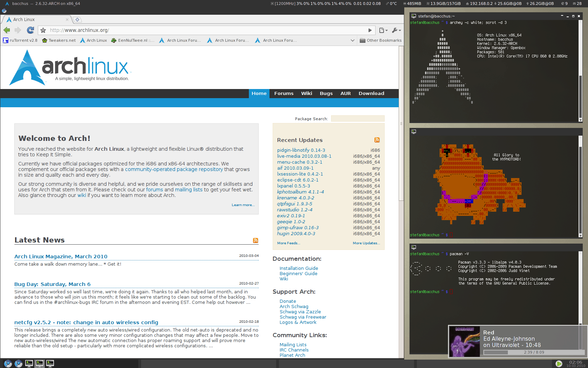Go back using the green back arrow

point(7,30)
